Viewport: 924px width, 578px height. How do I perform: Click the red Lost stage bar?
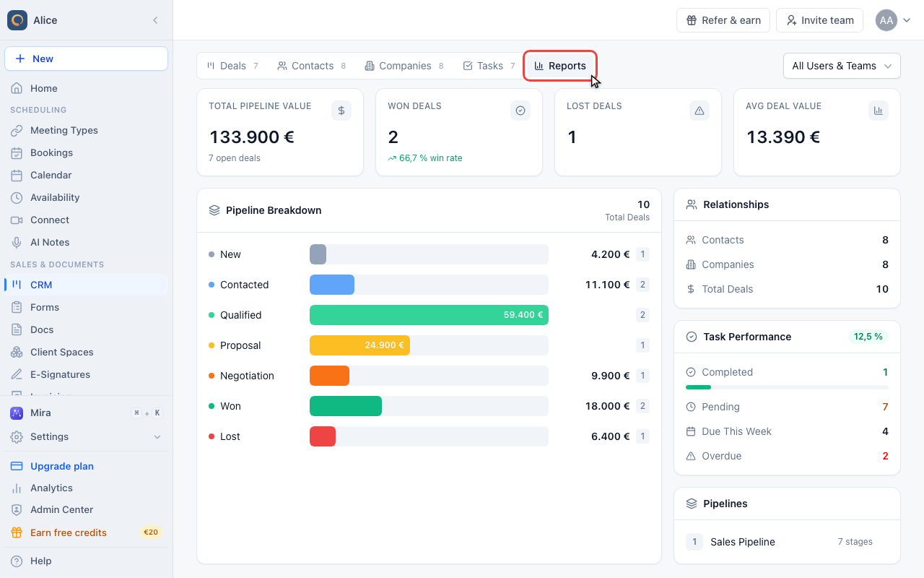323,436
